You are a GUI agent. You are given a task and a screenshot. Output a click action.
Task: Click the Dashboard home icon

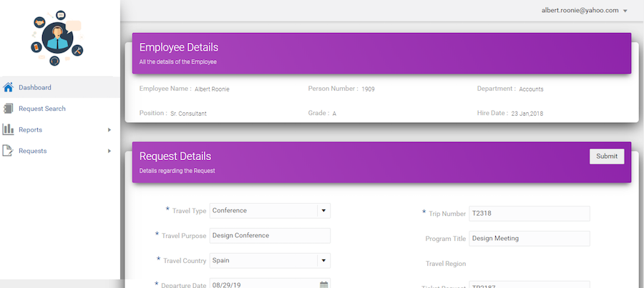point(8,87)
